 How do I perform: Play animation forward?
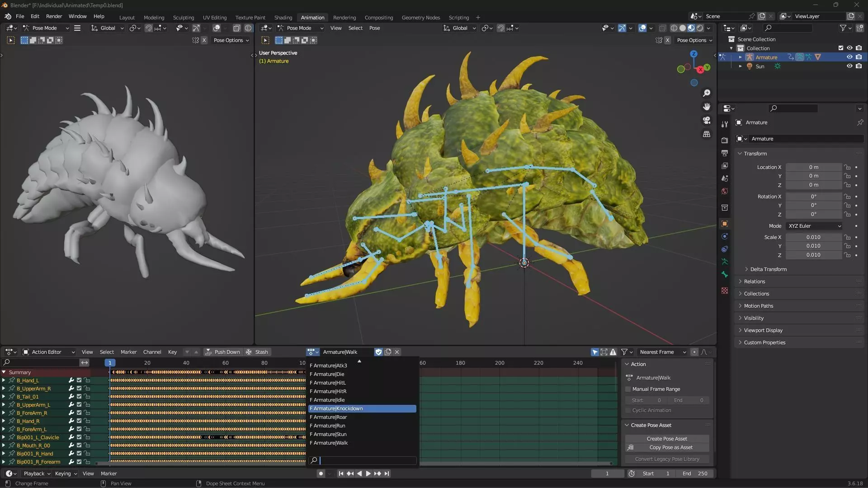pos(368,474)
